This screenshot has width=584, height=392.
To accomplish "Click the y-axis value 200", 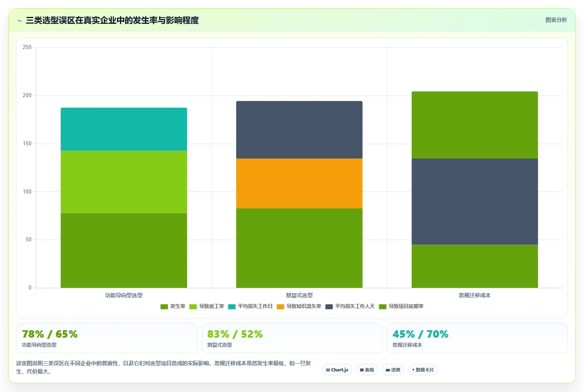I will pos(27,96).
